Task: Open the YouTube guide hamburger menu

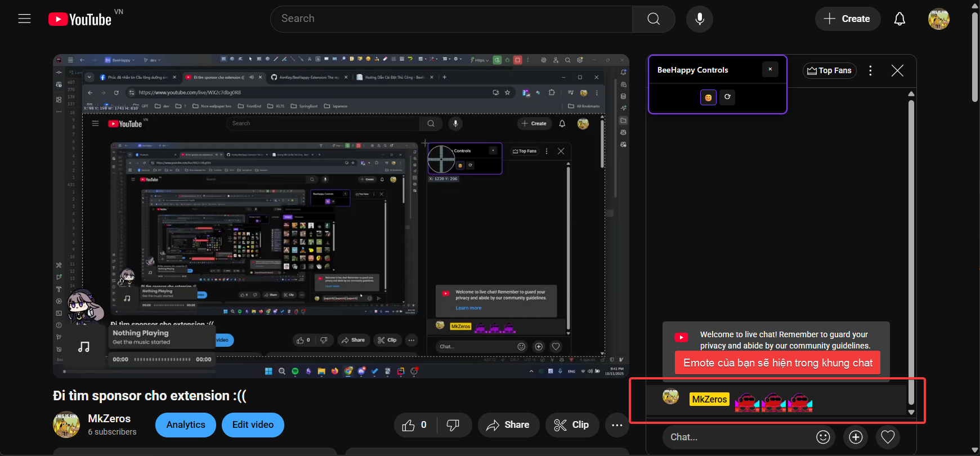Action: (24, 19)
